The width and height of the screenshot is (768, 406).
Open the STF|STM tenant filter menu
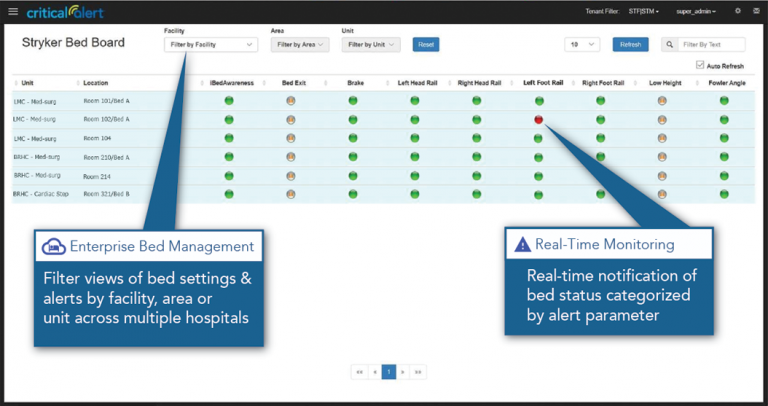click(643, 11)
